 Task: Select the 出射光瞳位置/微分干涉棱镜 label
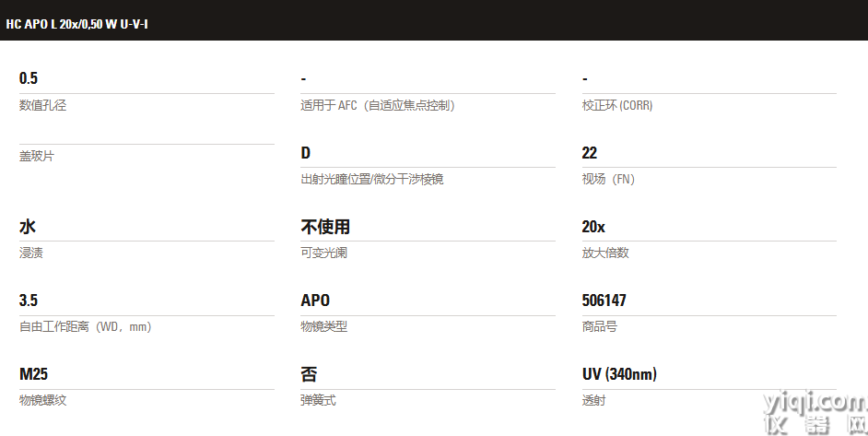372,179
